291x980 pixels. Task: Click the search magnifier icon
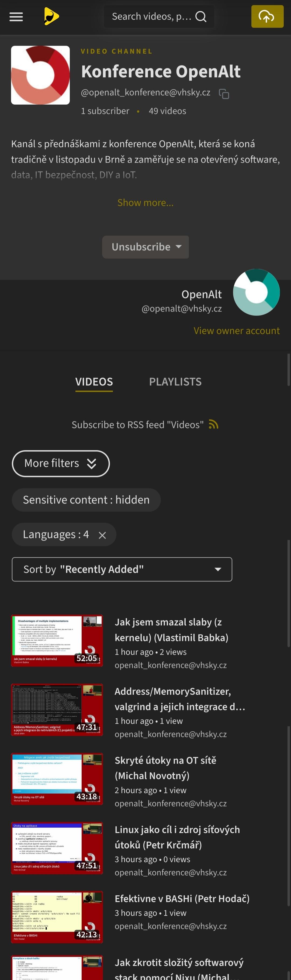[200, 17]
